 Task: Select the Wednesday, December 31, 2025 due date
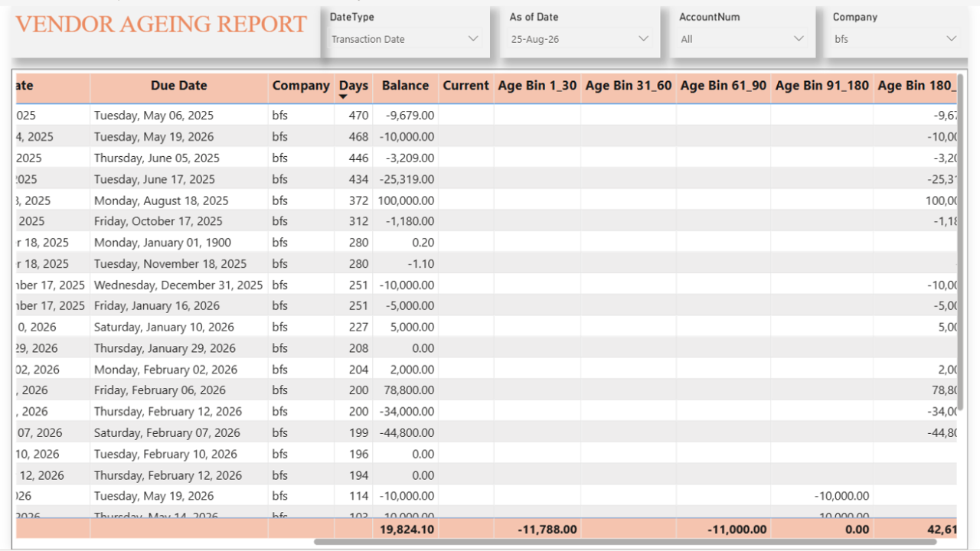click(178, 285)
